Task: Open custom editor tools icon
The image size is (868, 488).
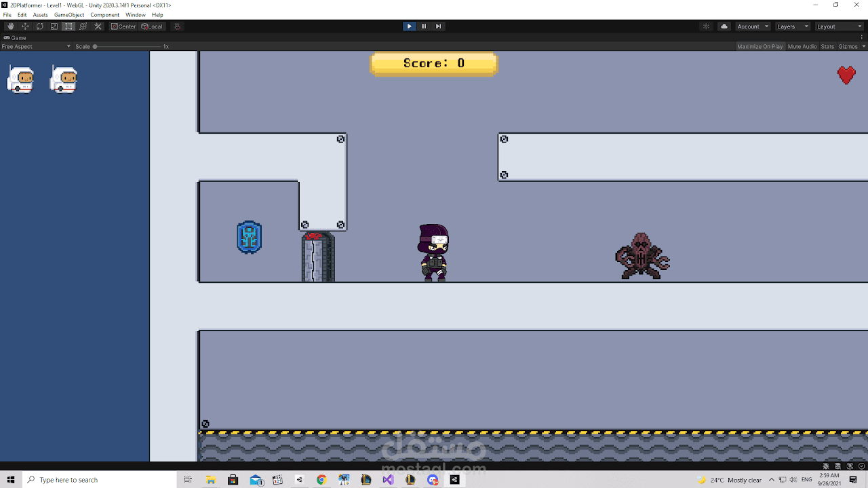Action: 98,26
